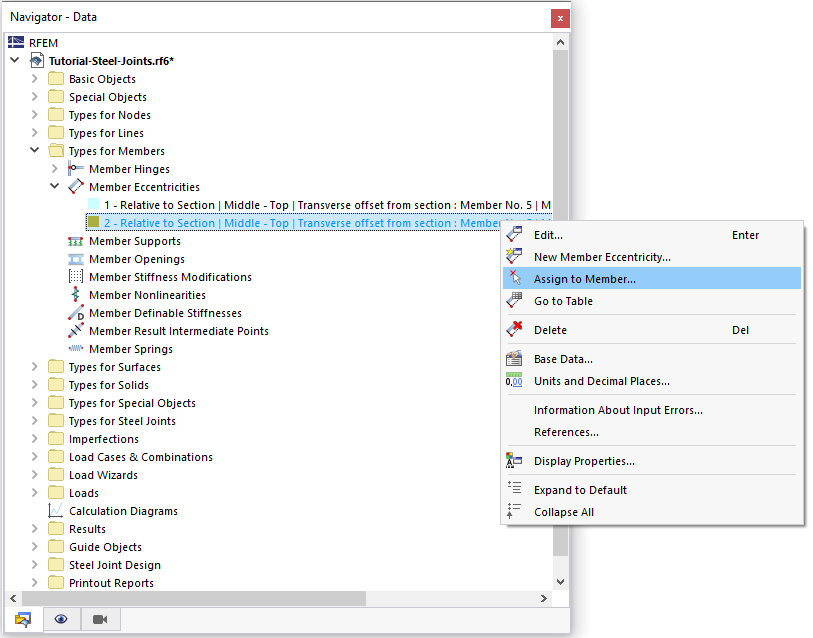The image size is (813, 638).
Task: Select eccentricity entry 1 Relative to Section
Action: coord(250,204)
